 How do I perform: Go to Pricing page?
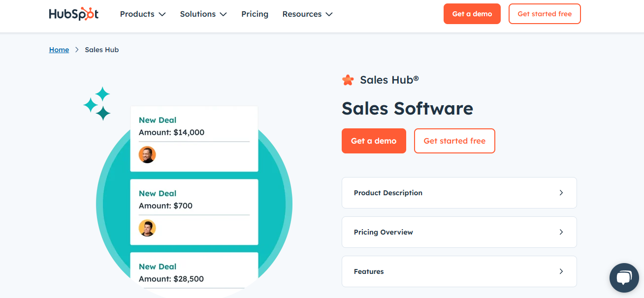point(255,14)
